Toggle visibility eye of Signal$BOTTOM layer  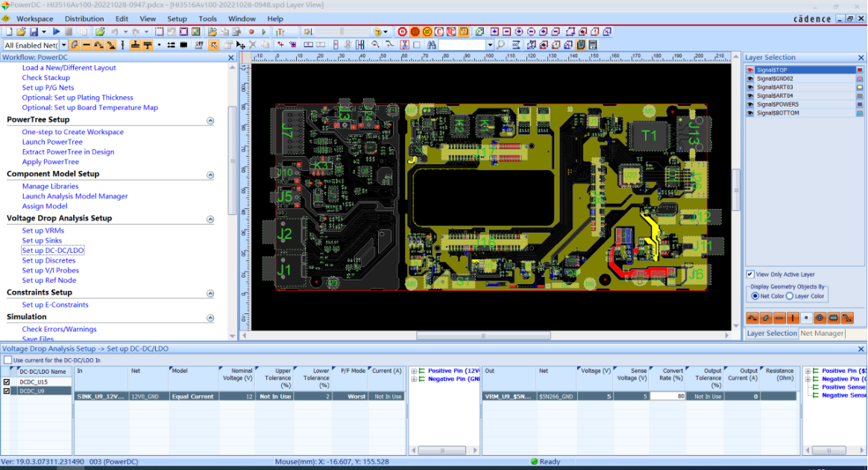(x=750, y=113)
